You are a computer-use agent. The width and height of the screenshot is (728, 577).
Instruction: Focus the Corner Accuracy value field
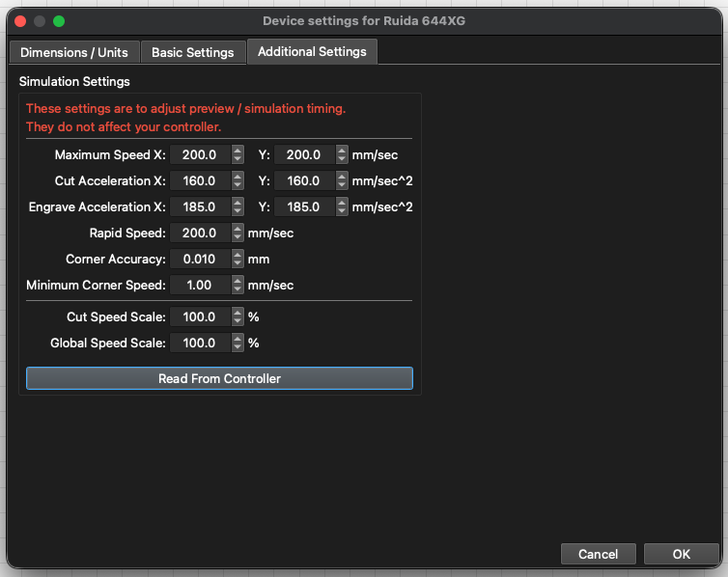click(200, 259)
